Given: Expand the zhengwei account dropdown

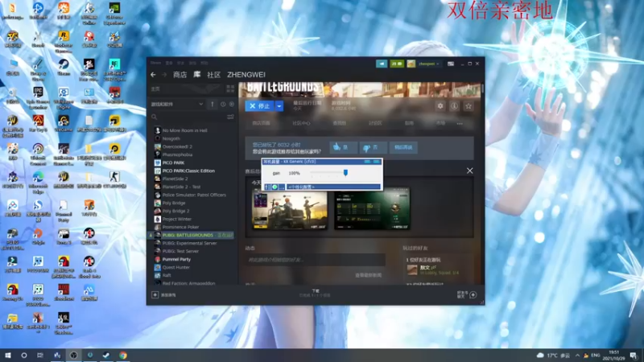Looking at the screenshot, I should coord(429,64).
